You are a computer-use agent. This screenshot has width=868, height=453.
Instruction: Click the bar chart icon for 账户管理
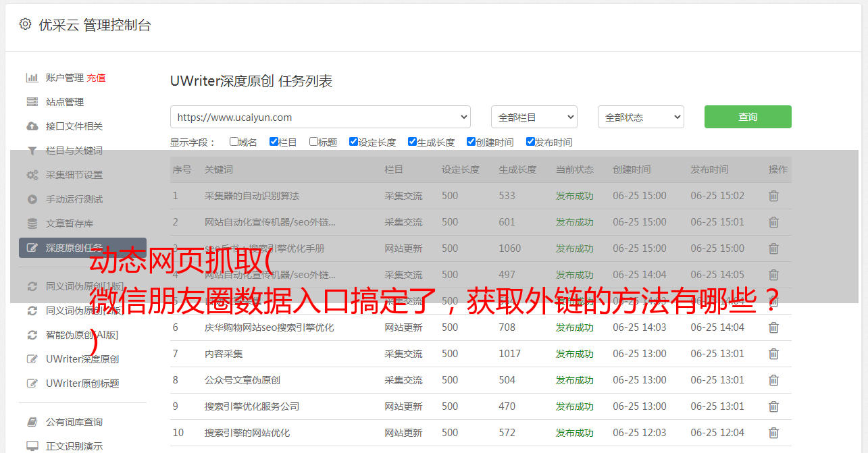[32, 78]
